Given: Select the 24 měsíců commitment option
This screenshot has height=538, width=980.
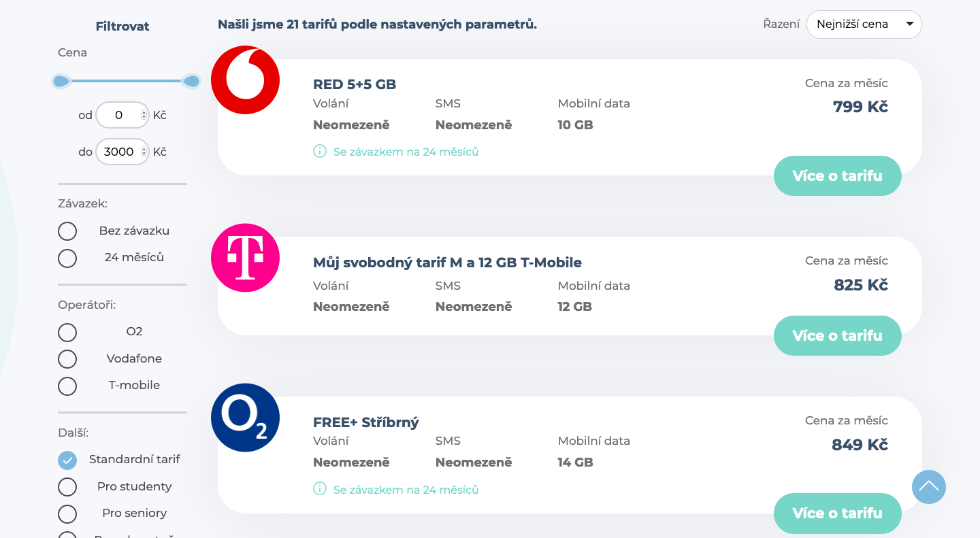Looking at the screenshot, I should tap(67, 258).
